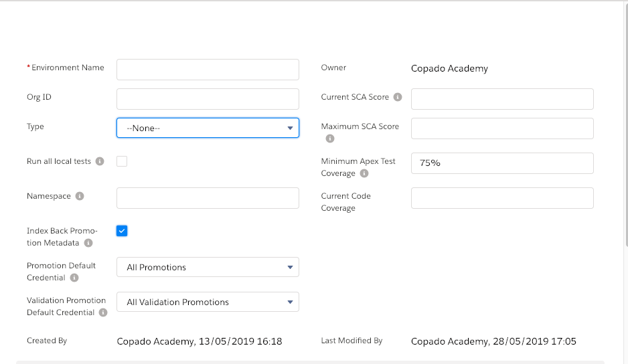
Task: Click info icon under Maximum SCA Score
Action: click(x=330, y=138)
